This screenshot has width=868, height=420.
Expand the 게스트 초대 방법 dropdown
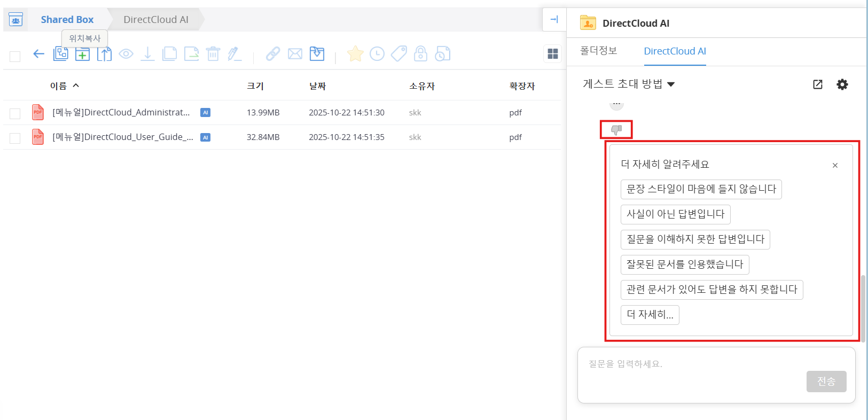629,84
